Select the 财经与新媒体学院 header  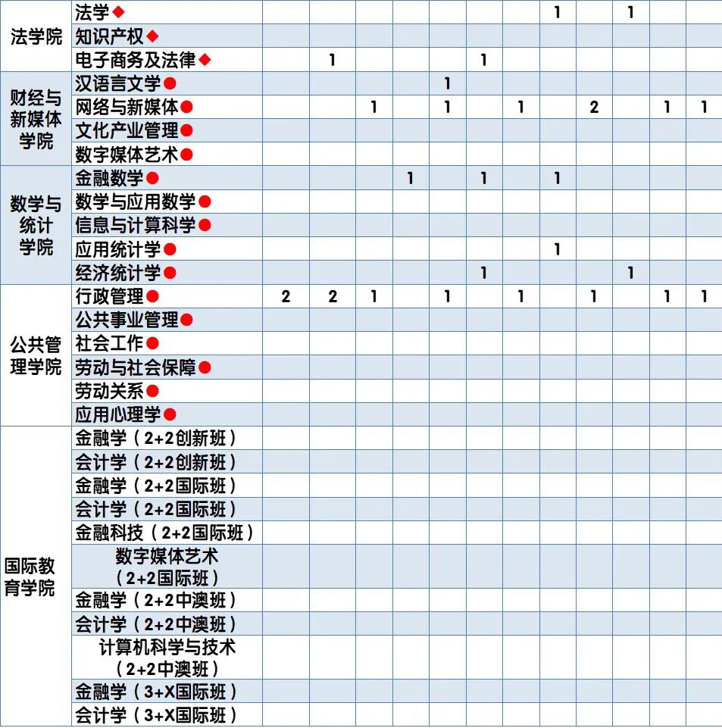click(x=34, y=117)
